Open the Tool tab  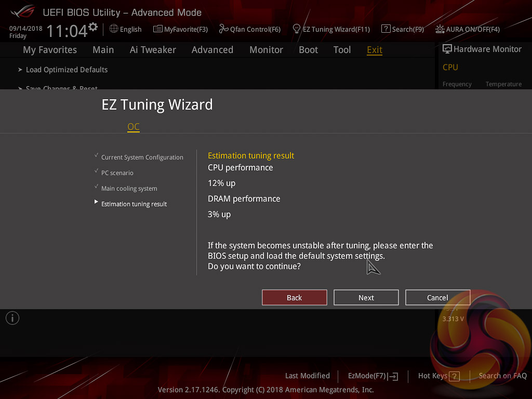click(342, 50)
